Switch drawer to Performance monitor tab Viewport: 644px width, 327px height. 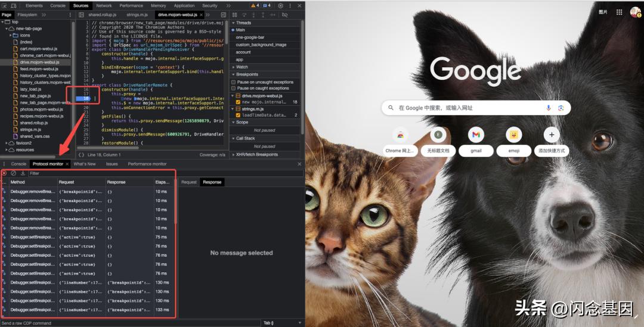(x=147, y=164)
